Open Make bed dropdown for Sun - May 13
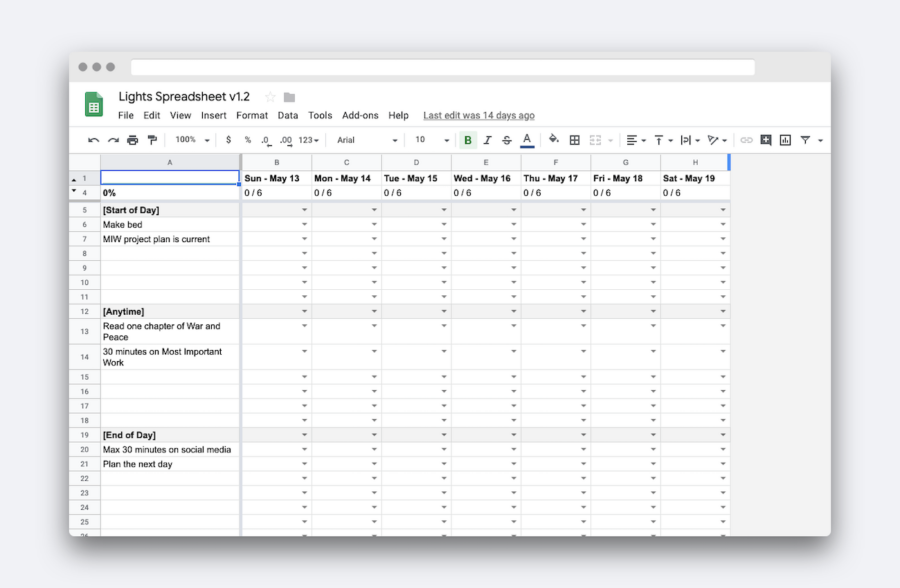Image resolution: width=900 pixels, height=588 pixels. (x=305, y=225)
